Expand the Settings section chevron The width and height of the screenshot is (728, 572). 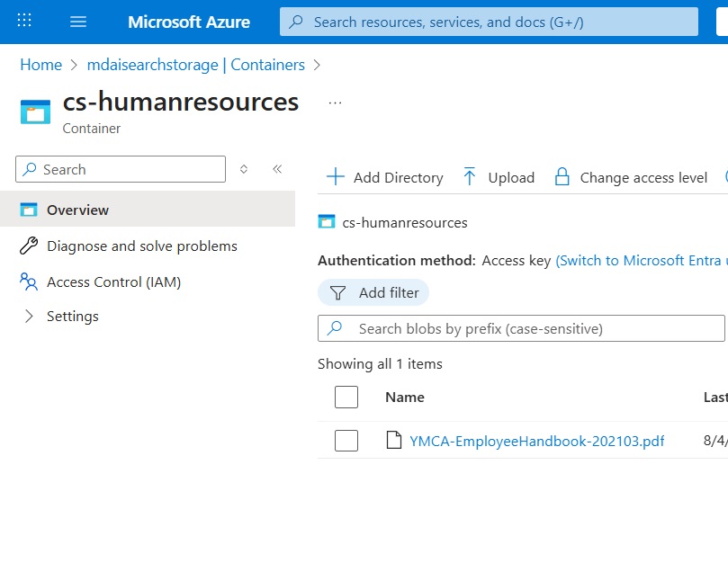pos(29,317)
